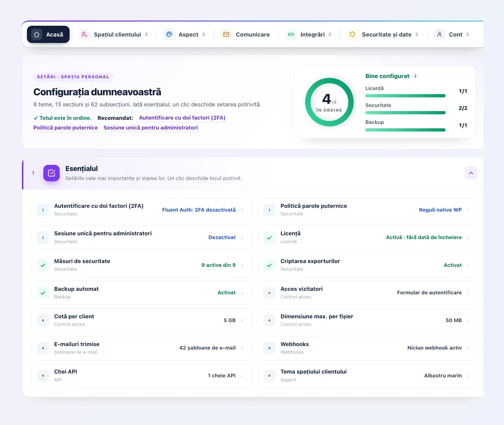Click the home icon in Acasă tab

(x=37, y=34)
